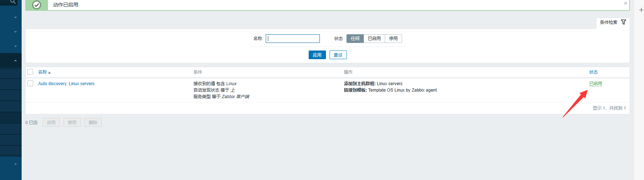The height and width of the screenshot is (180, 644).
Task: Tick the select-all checkbox in table header
Action: (x=30, y=72)
